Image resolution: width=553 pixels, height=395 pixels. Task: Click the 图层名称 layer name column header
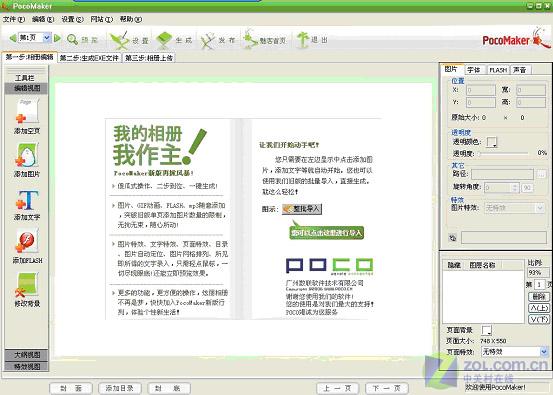(x=482, y=265)
